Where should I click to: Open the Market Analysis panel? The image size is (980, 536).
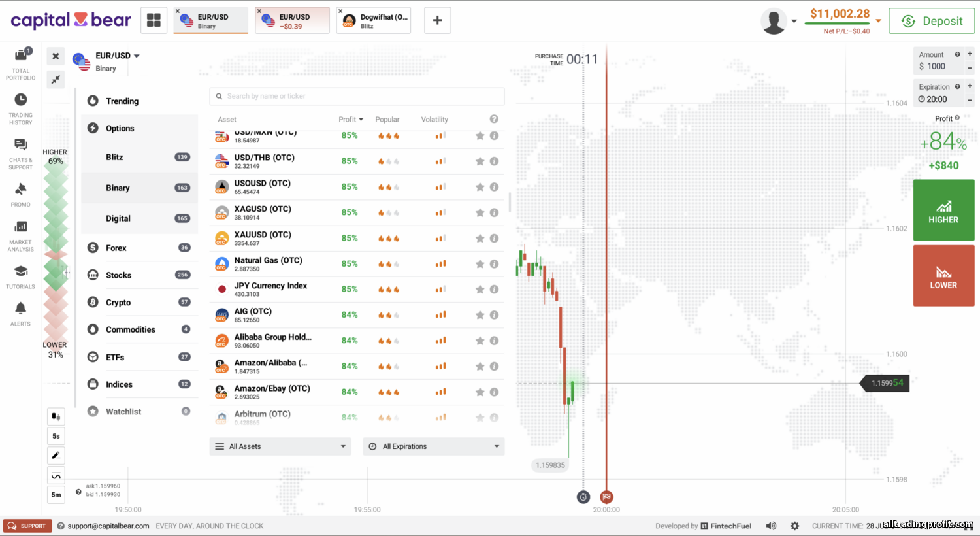point(21,235)
